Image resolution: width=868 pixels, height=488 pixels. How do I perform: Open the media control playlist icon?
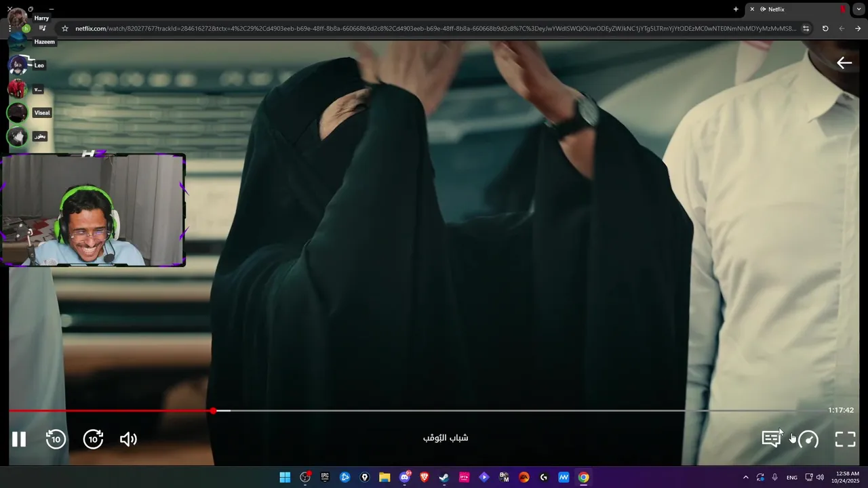(43, 28)
